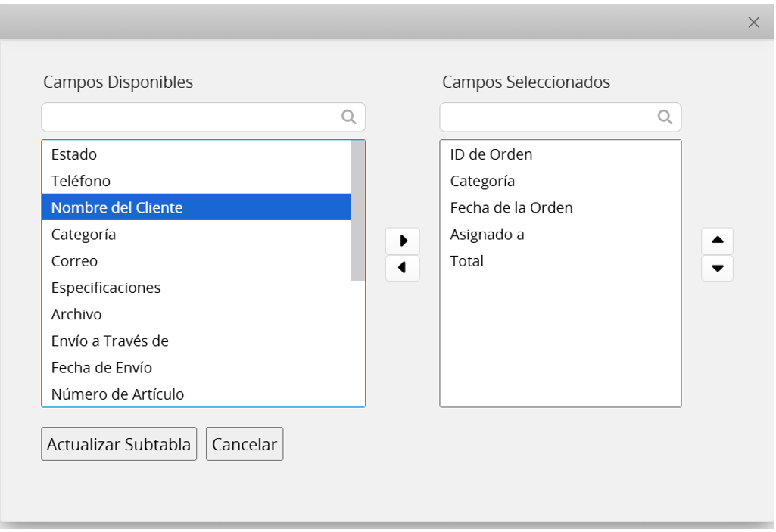
Task: Choose Especificaciones from available fields
Action: (x=106, y=288)
